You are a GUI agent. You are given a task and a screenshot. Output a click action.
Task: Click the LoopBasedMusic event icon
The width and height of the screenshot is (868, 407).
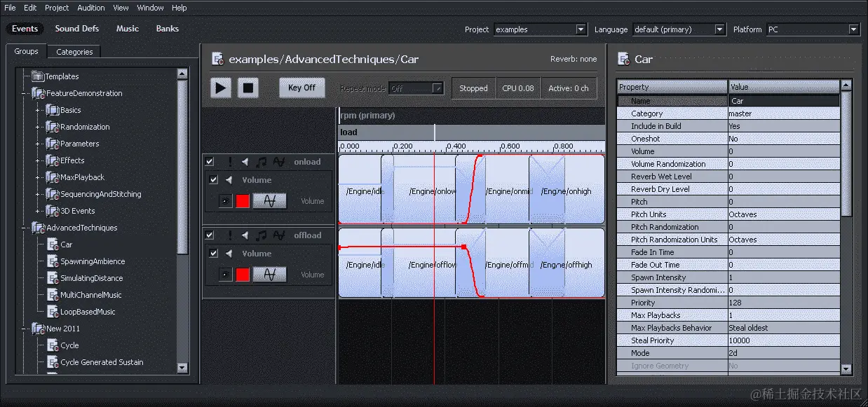[53, 312]
